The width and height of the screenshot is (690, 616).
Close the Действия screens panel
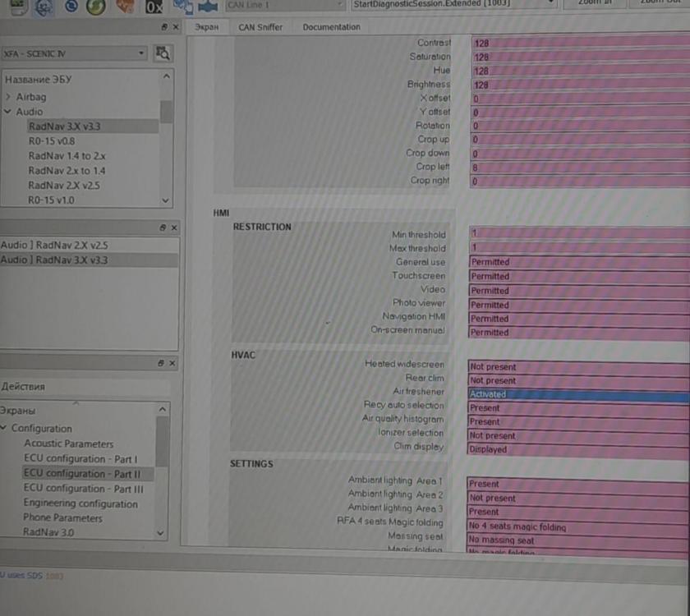172,363
